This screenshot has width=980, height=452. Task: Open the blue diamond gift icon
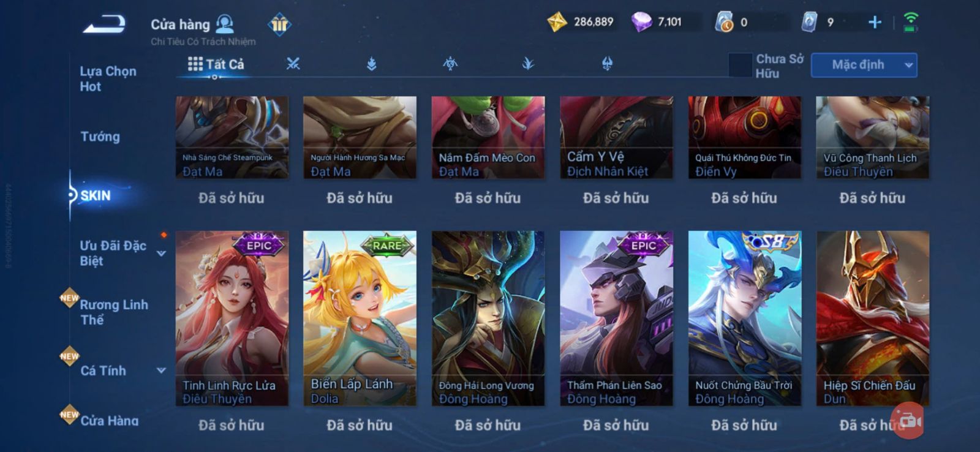point(279,24)
